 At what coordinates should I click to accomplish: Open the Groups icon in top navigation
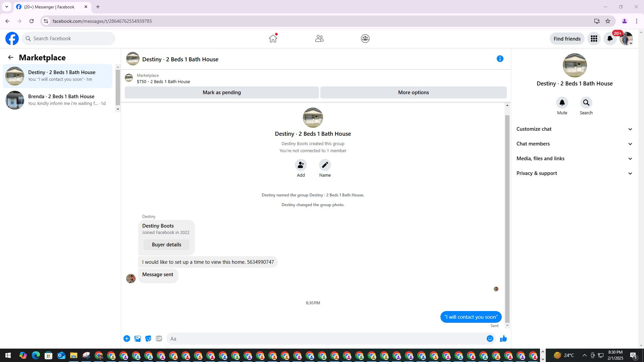click(365, 39)
